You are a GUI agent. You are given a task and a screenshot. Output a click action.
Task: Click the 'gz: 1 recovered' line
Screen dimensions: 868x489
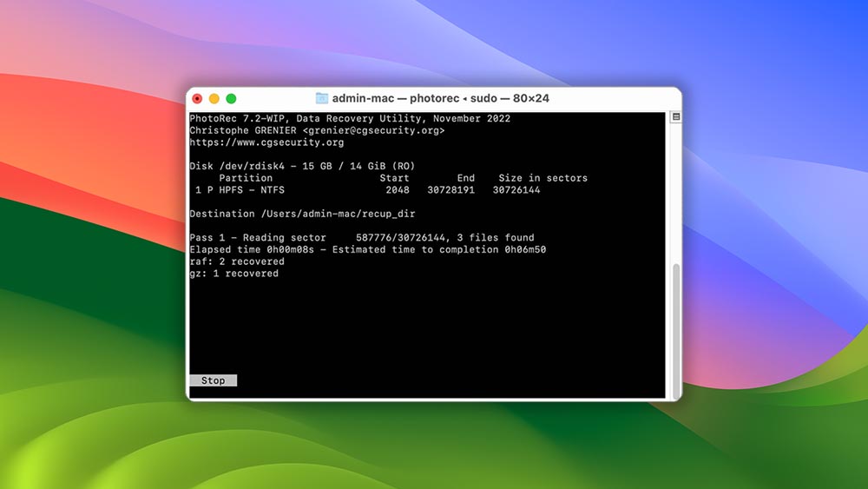(x=234, y=274)
